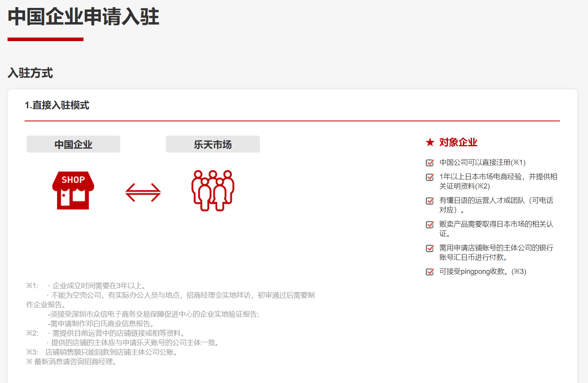Click the red double-headed arrow icon
Image resolution: width=588 pixels, height=383 pixels.
click(x=143, y=192)
